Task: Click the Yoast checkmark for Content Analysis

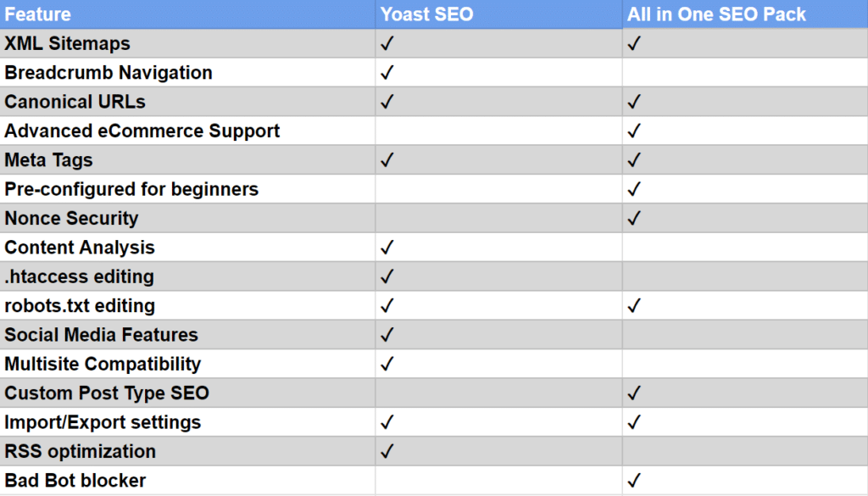Action: pyautogui.click(x=387, y=248)
